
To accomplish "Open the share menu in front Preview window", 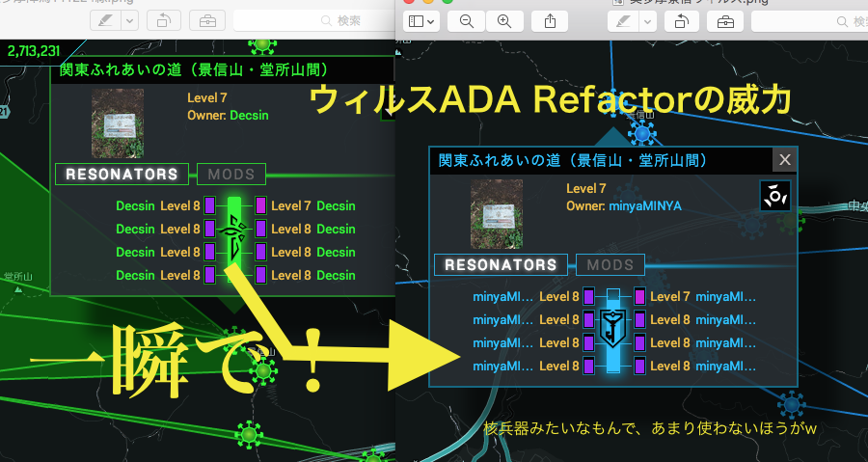I will pos(550,21).
